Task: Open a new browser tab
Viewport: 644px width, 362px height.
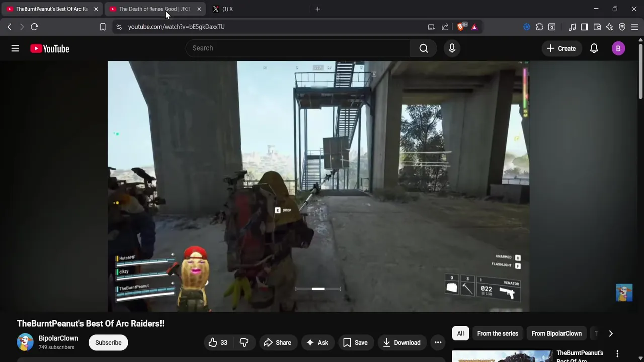Action: 317,9
